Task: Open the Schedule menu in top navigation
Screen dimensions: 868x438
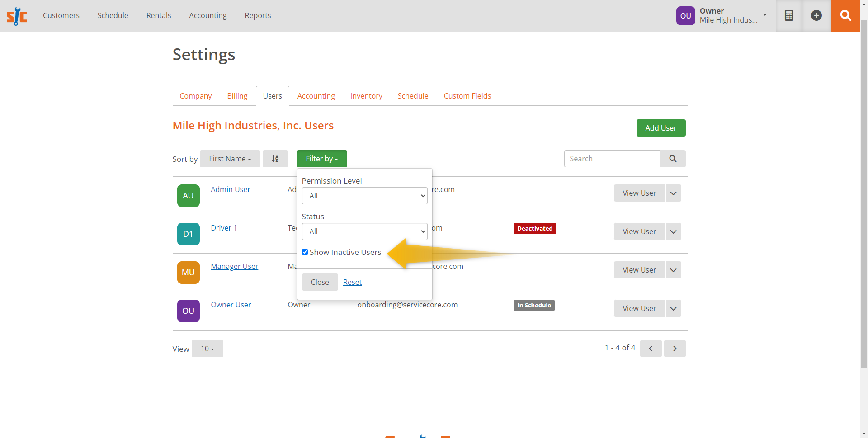Action: pos(113,15)
